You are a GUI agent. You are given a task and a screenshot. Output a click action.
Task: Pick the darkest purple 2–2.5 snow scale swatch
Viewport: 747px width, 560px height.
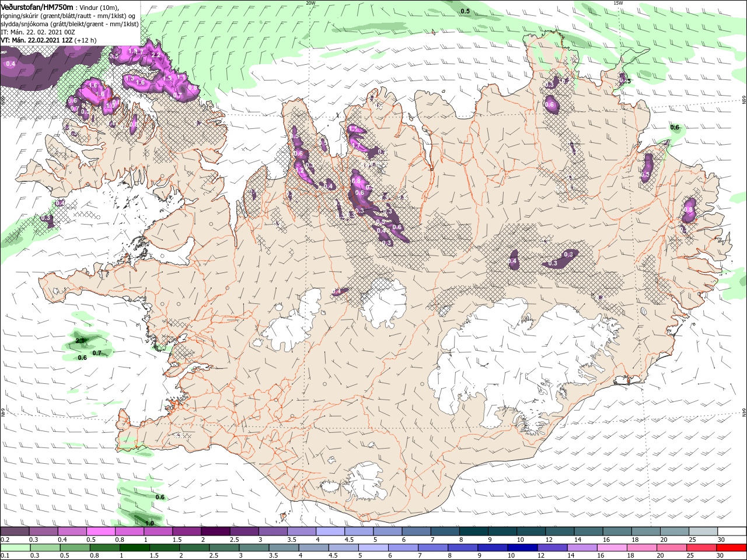pos(215,531)
